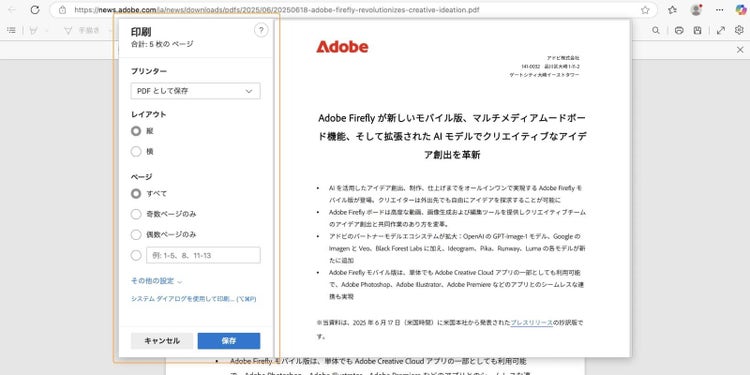
Task: Open browser Settings and more ellipsis menu
Action: (719, 10)
